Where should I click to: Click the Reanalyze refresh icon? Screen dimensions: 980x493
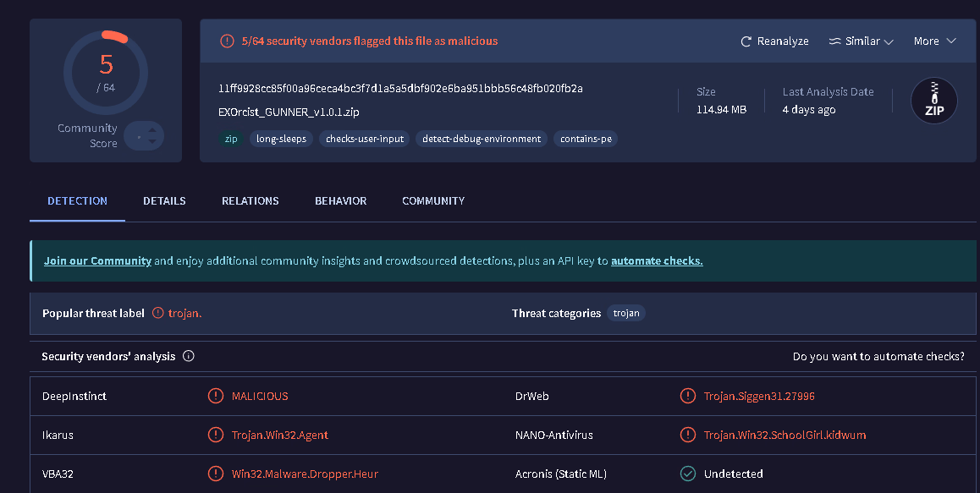pyautogui.click(x=746, y=41)
